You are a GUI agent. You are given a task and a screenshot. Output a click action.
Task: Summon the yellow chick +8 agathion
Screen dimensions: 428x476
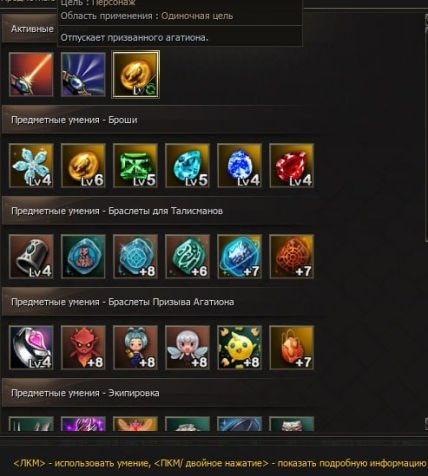(x=239, y=347)
